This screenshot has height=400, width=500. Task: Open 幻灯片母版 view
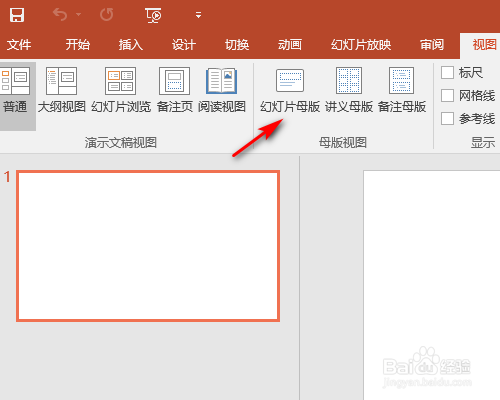(x=290, y=90)
